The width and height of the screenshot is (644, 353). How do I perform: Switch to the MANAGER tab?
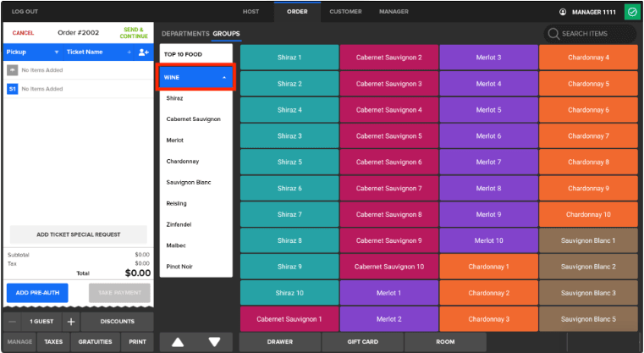(394, 12)
